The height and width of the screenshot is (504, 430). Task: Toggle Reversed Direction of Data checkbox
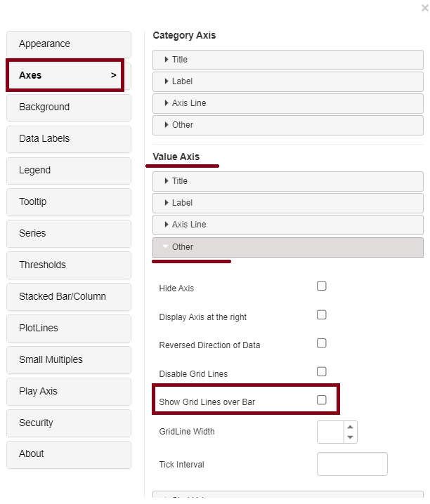pos(322,343)
